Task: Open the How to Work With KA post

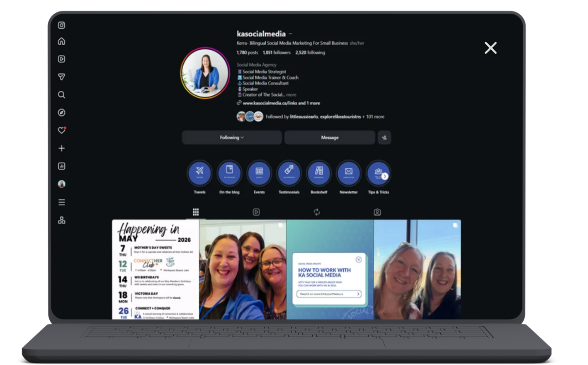Action: click(330, 270)
